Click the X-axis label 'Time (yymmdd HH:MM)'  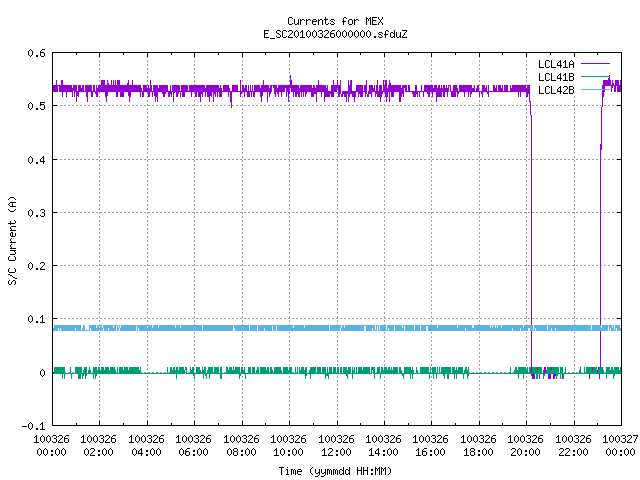335,471
